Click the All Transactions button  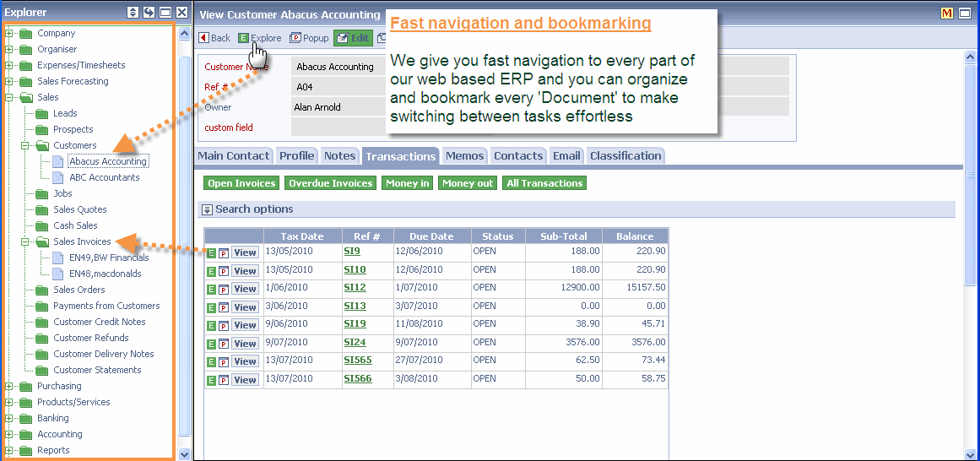(544, 183)
